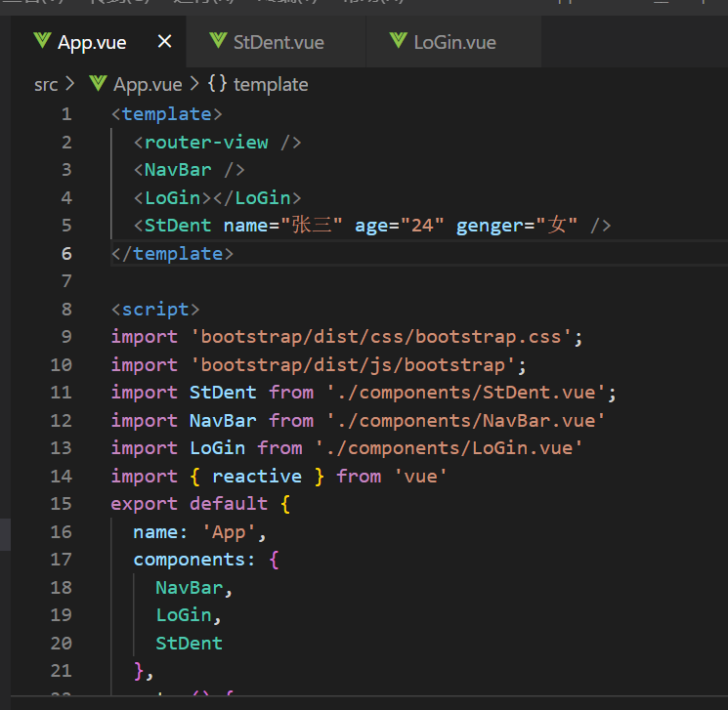Click StDent entry on line 20
728x710 pixels.
pos(189,644)
